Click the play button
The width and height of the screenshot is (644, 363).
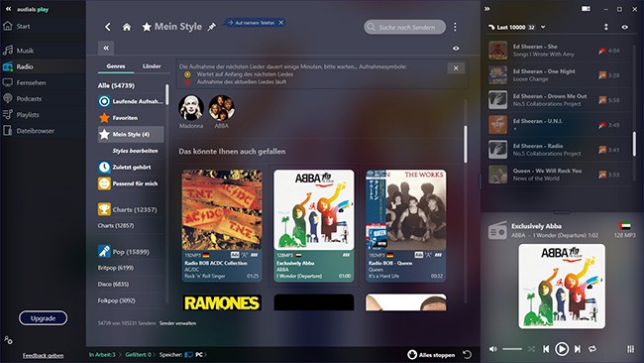(562, 349)
